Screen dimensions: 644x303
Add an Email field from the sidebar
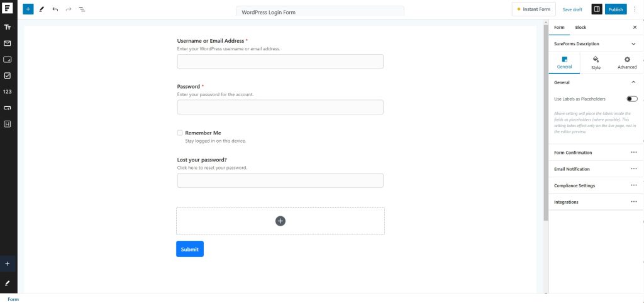pyautogui.click(x=8, y=43)
